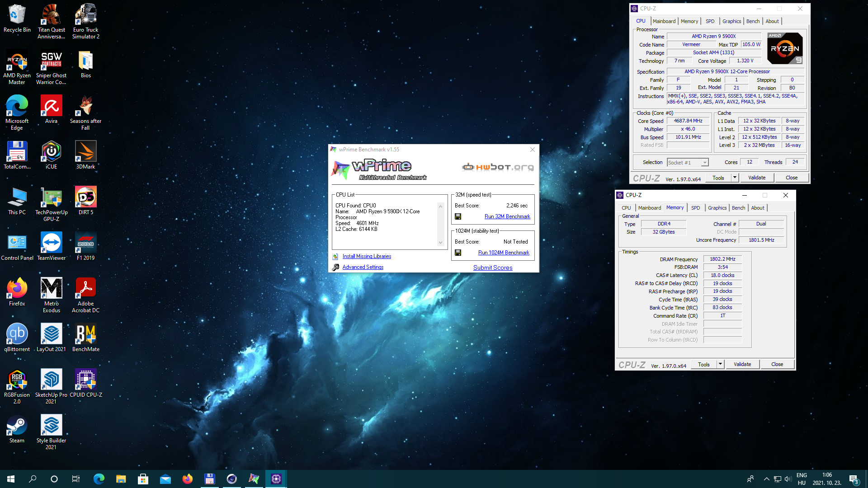The image size is (868, 488).
Task: Open Bench tab in upper CPU-Z
Action: 753,21
